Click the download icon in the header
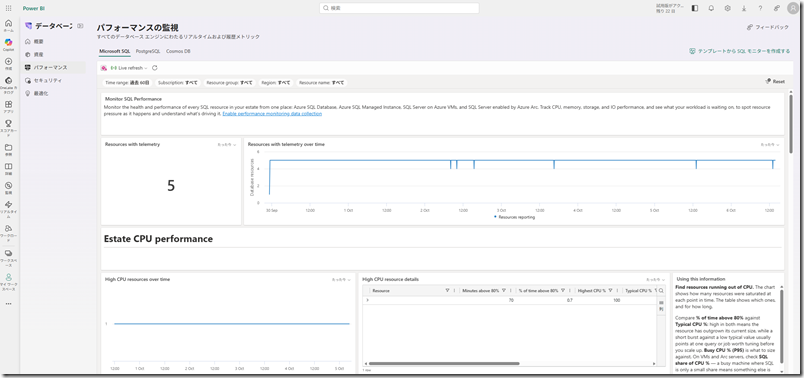 (x=743, y=8)
